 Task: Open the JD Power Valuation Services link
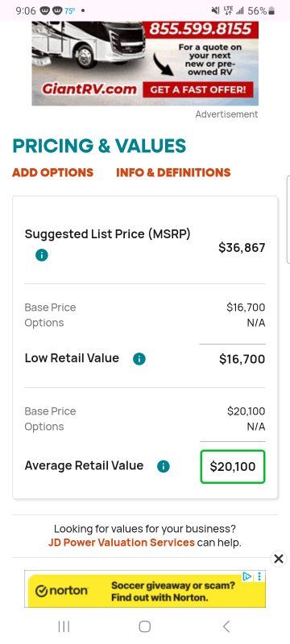click(x=121, y=543)
